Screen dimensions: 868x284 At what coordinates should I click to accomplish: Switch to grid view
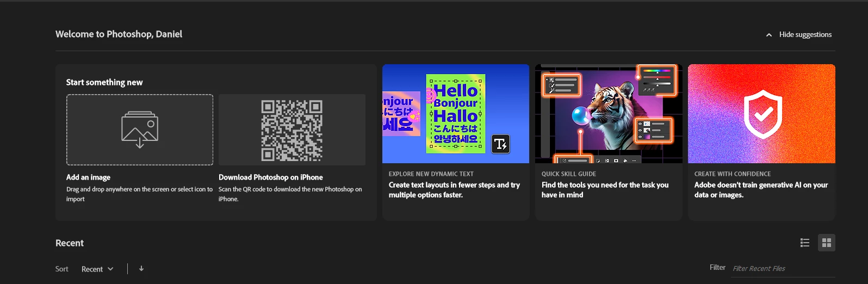(827, 243)
